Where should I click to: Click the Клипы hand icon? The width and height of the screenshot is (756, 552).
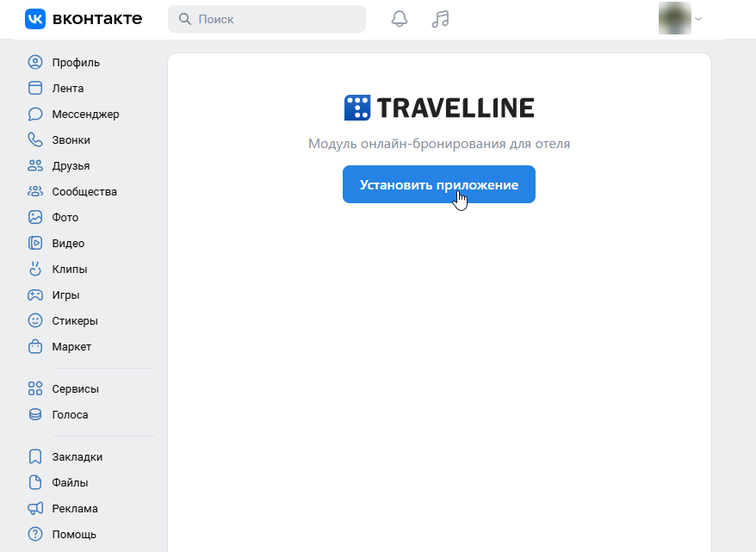35,269
